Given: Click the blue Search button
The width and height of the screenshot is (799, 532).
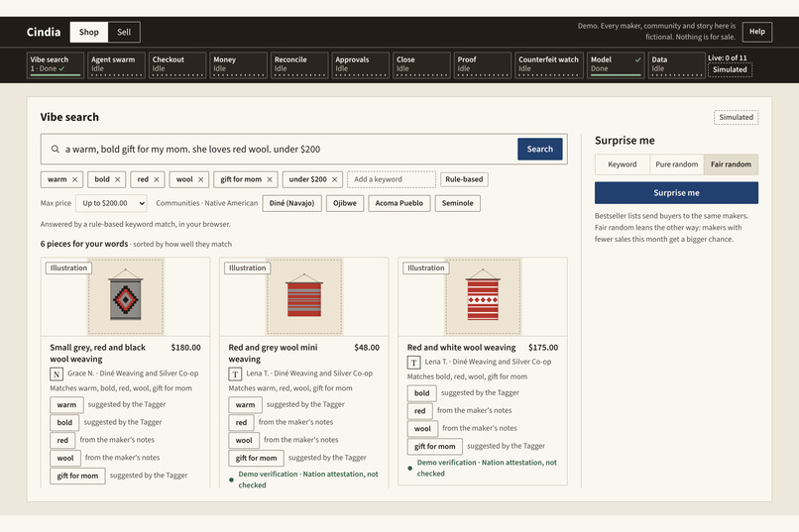Looking at the screenshot, I should coord(539,150).
